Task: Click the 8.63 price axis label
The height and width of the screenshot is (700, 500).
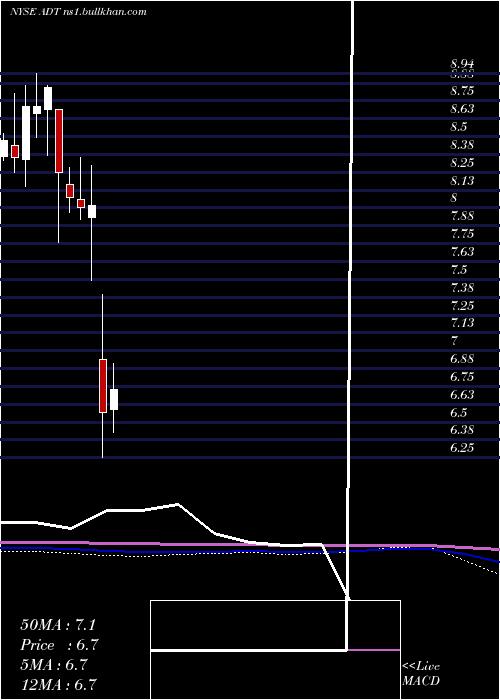Action: pos(462,109)
